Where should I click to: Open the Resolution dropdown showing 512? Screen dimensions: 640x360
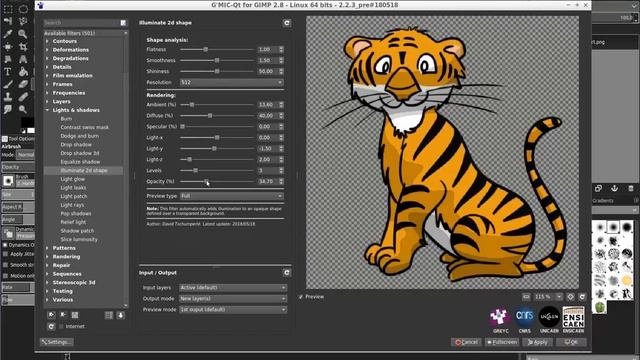(x=231, y=82)
